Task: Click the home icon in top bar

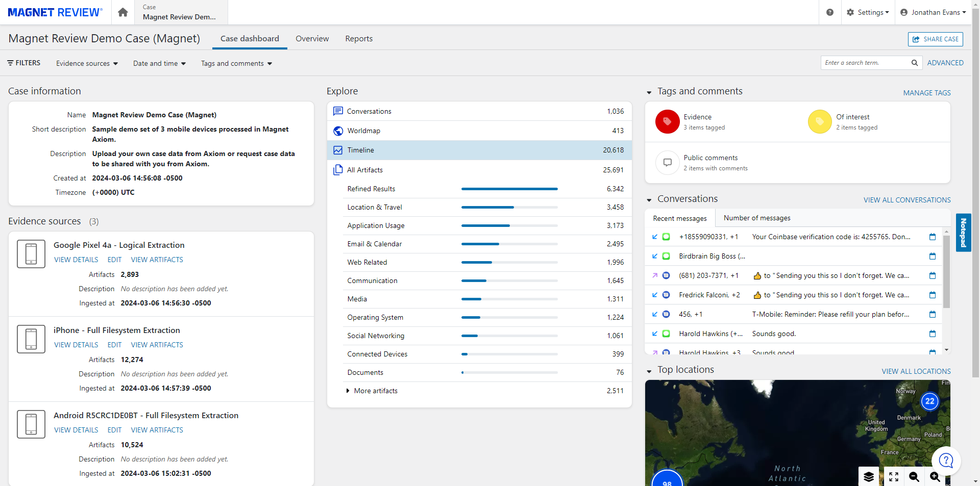Action: point(122,12)
